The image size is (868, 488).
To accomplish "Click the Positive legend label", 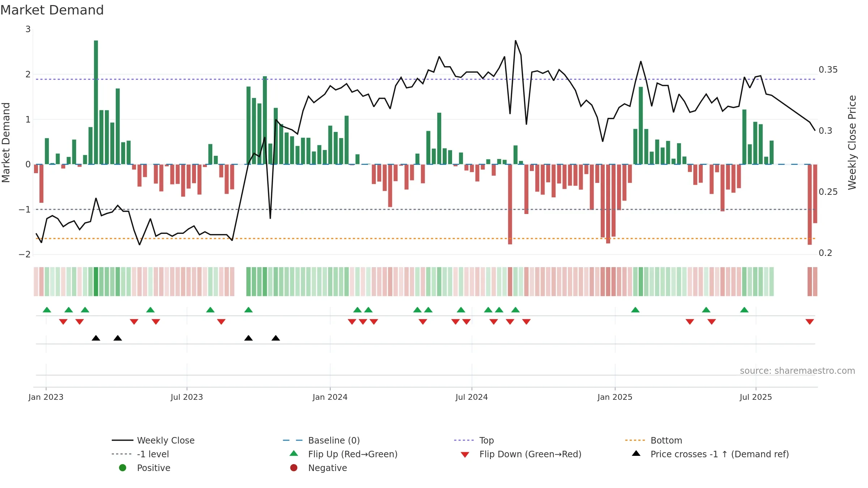I will click(x=153, y=468).
